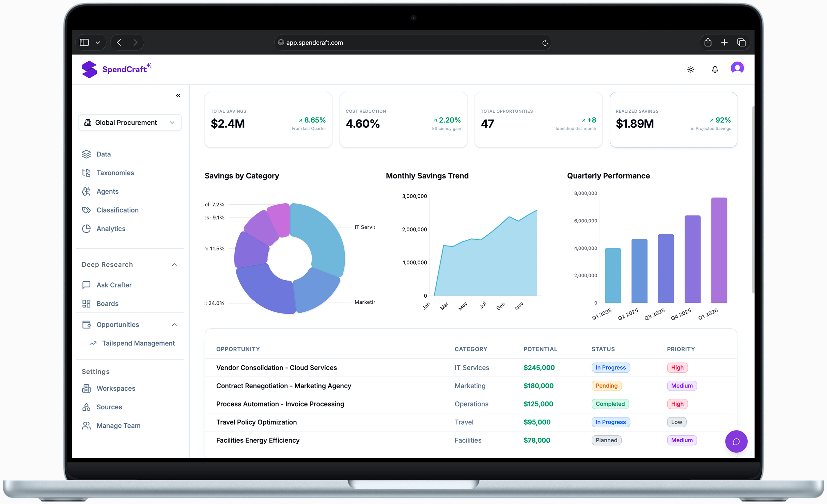Select Tailspend Management

coord(138,343)
